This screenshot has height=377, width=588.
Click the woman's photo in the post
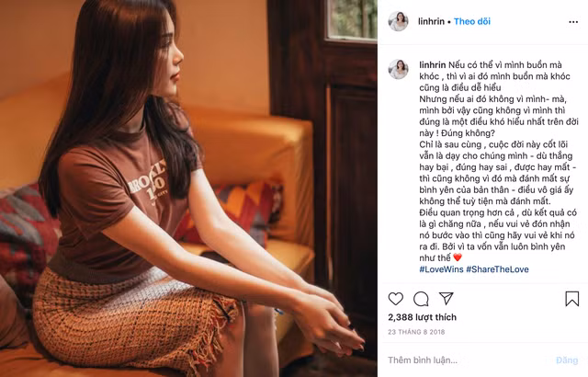coord(188,188)
